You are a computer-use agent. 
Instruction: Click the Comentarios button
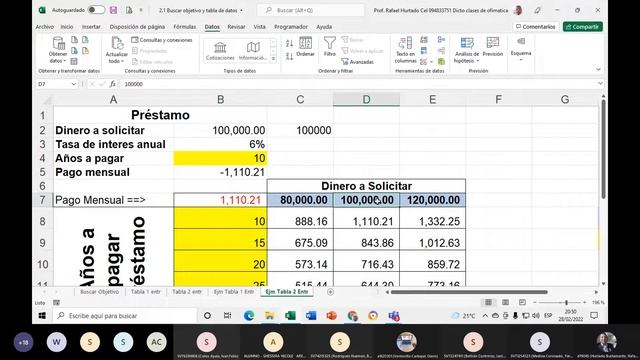pos(536,27)
